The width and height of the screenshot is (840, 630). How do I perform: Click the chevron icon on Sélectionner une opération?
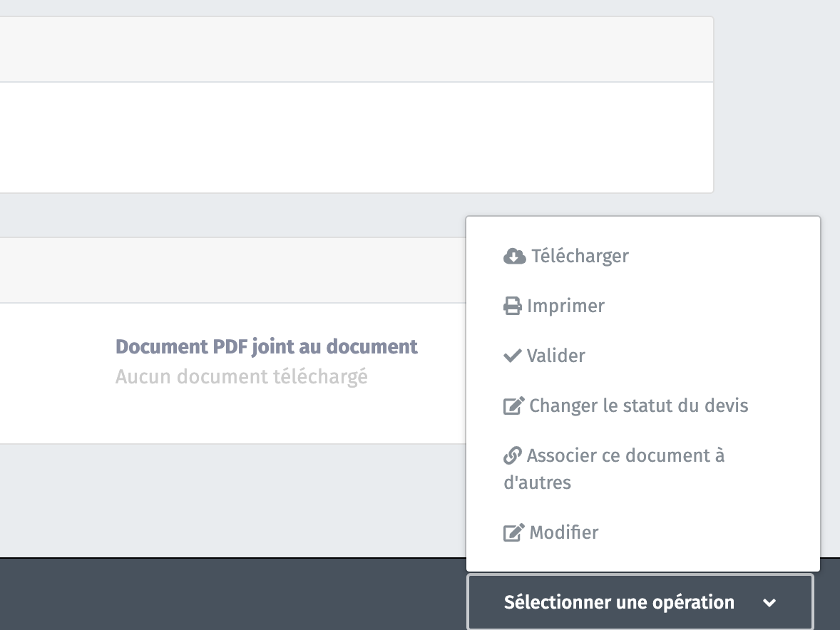(x=769, y=602)
